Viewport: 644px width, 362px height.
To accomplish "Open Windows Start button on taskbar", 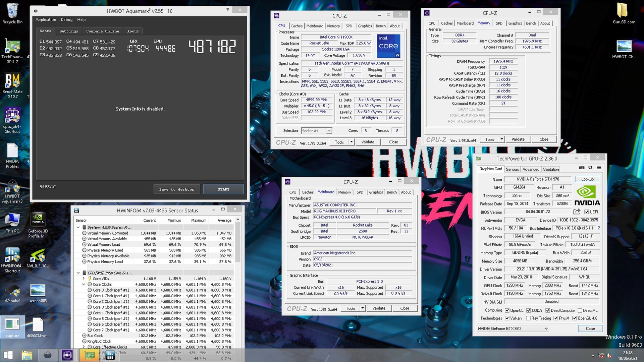I will (x=8, y=355).
